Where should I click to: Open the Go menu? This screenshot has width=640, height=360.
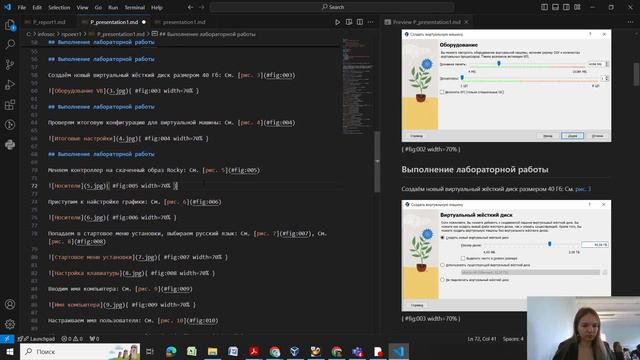coord(98,7)
